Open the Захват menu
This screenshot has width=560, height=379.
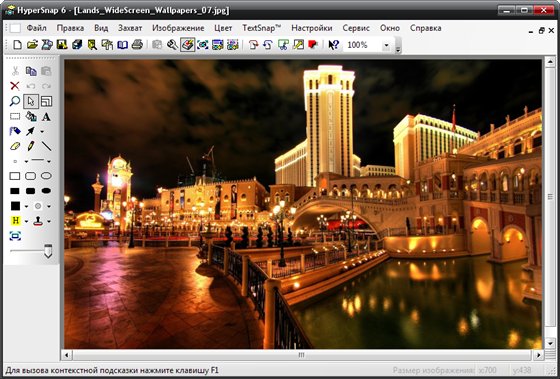pos(130,28)
